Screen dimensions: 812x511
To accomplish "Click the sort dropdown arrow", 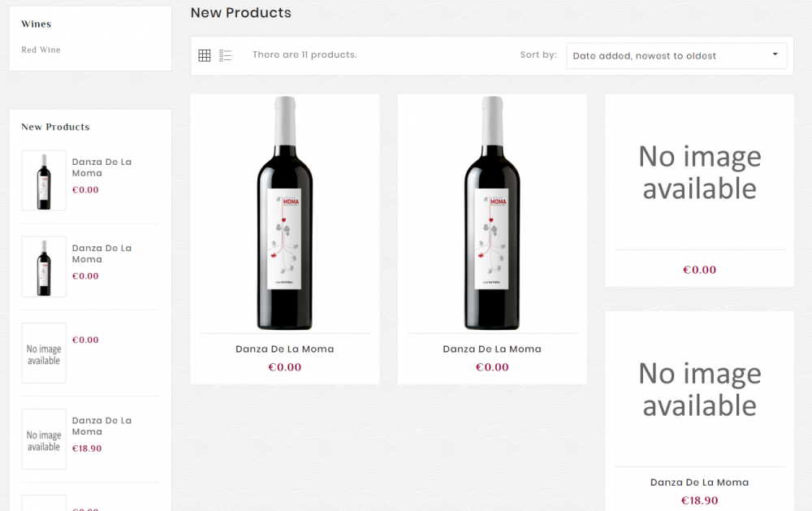I will [775, 54].
